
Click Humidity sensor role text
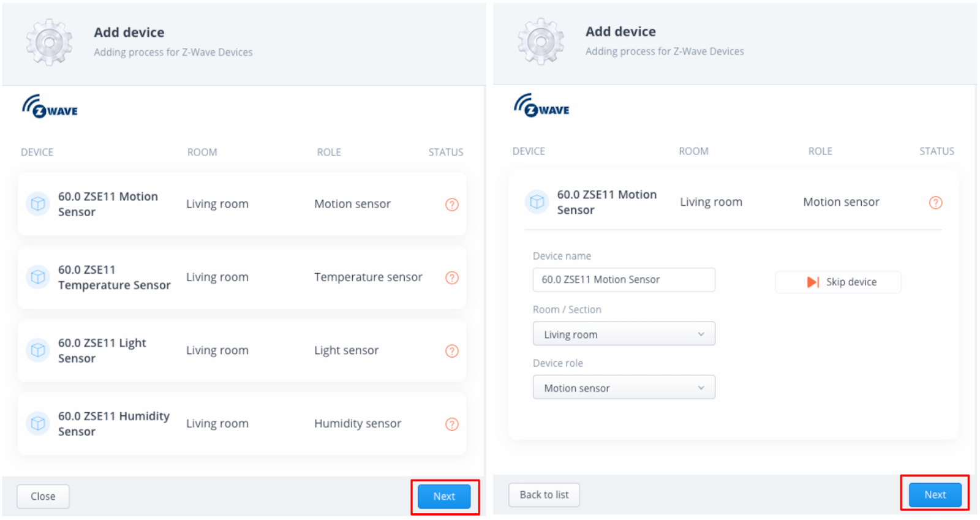click(358, 423)
